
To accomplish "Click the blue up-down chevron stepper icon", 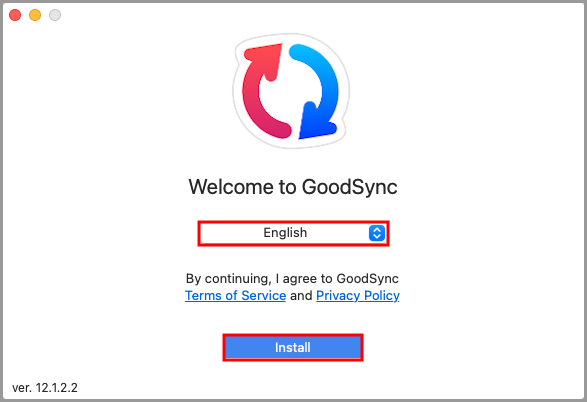I will (x=377, y=233).
